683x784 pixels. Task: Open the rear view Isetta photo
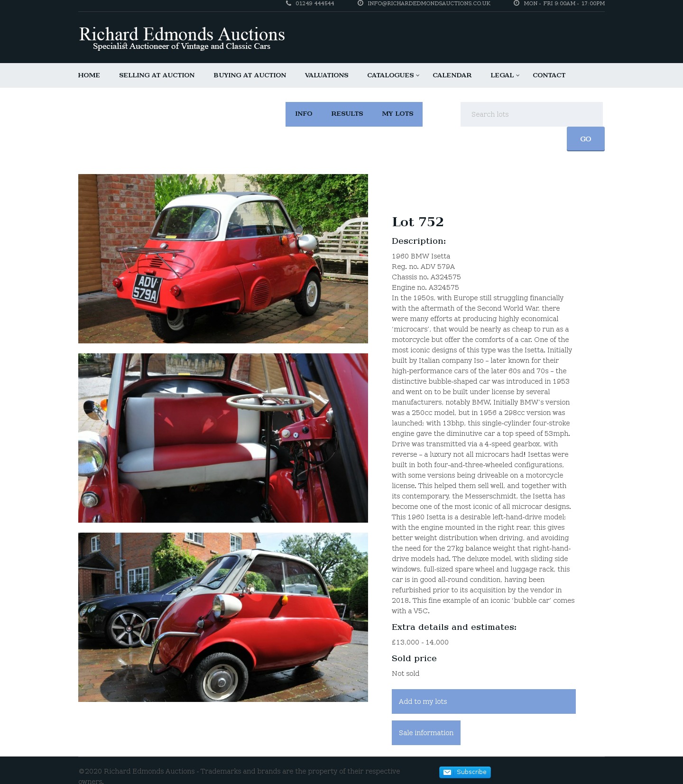tap(223, 258)
